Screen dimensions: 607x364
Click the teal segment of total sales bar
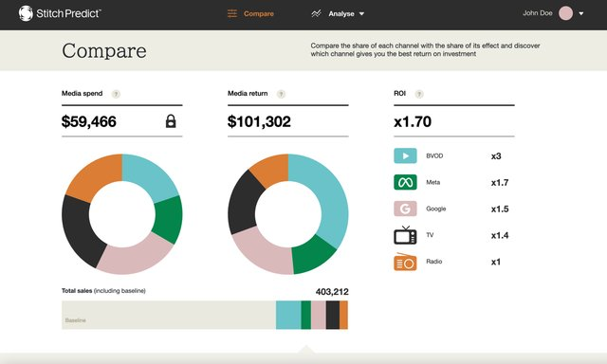[288, 315]
